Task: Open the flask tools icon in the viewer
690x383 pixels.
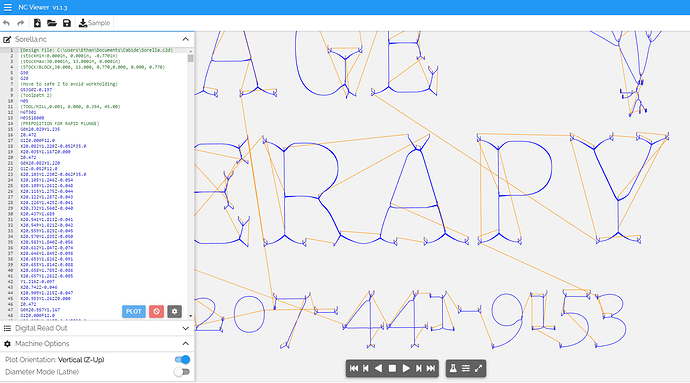Action: [x=453, y=368]
